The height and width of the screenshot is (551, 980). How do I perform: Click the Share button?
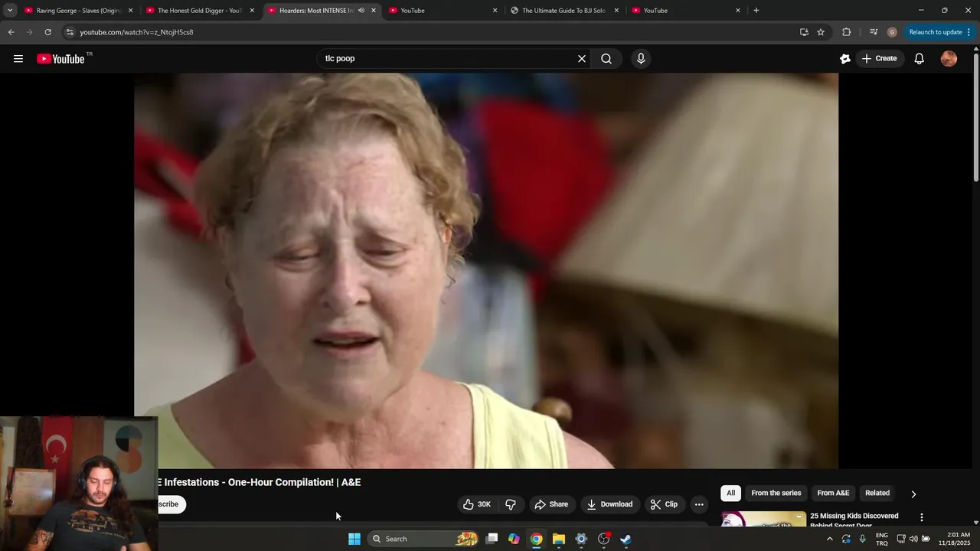coord(551,504)
